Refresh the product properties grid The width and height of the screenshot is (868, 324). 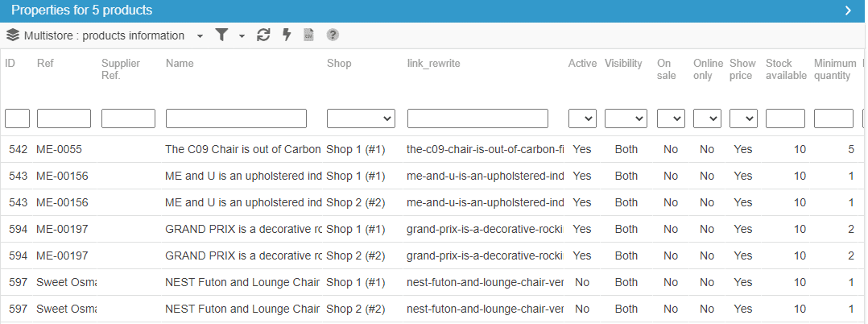(263, 35)
